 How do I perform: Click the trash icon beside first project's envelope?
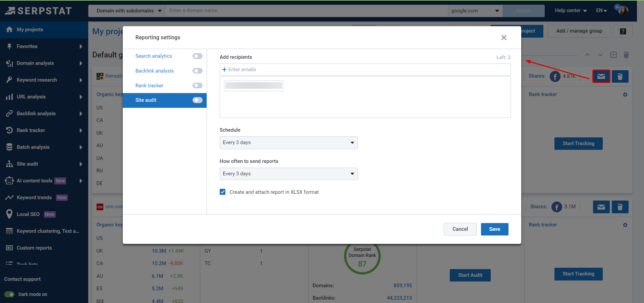pos(620,76)
